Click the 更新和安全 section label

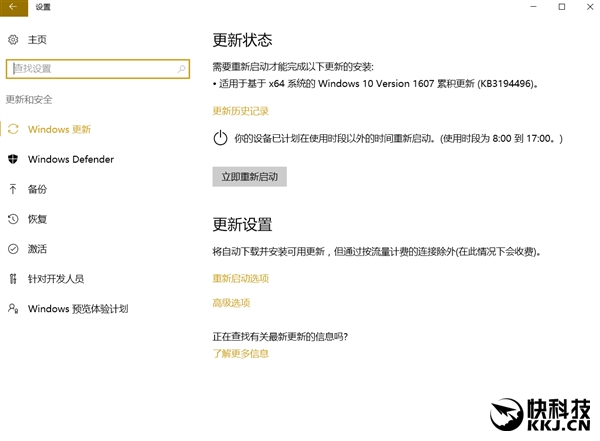(29, 100)
